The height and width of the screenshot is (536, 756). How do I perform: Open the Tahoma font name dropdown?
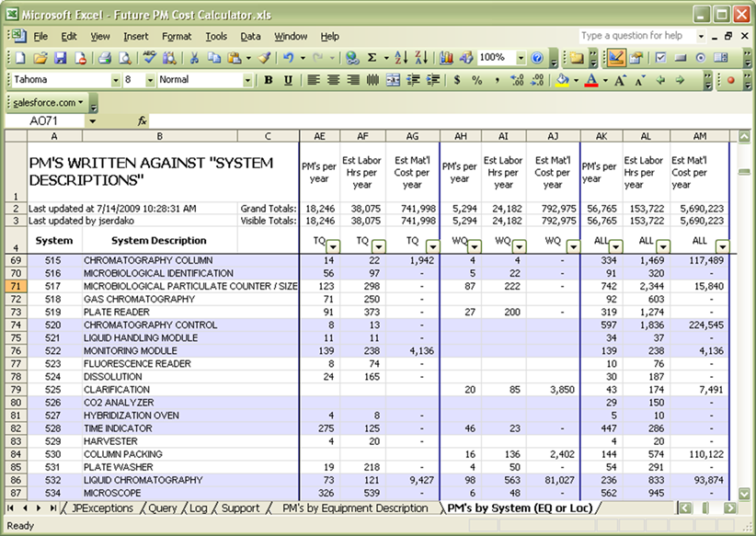115,80
